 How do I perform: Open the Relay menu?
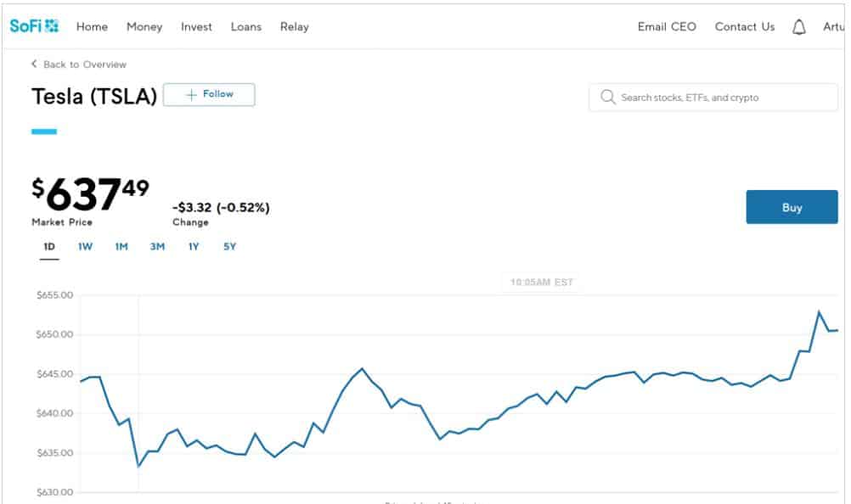tap(295, 26)
